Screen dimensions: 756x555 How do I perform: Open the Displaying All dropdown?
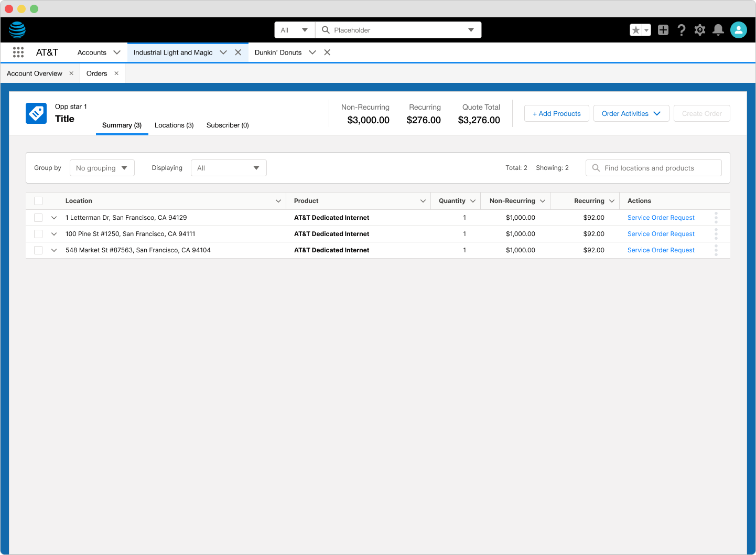tap(229, 168)
